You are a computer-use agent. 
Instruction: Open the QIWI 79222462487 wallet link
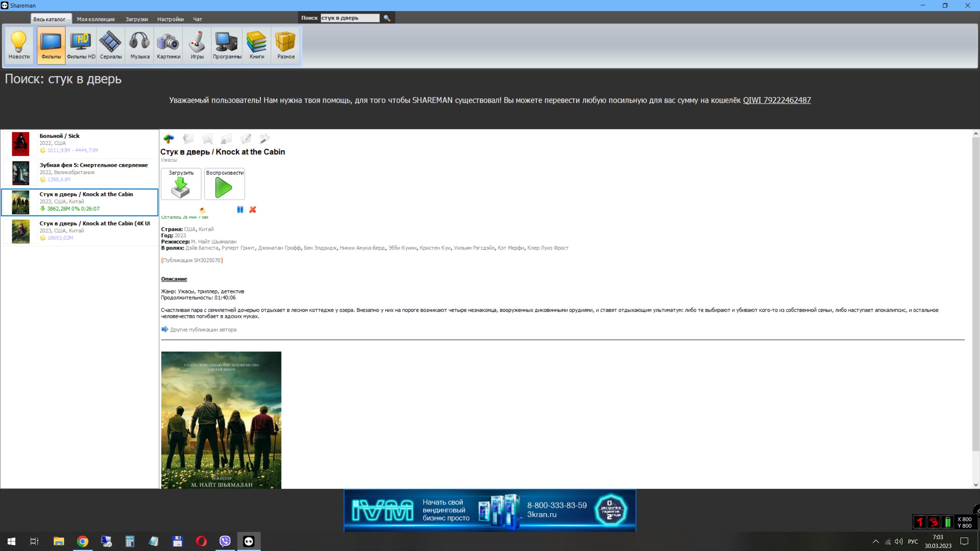[x=777, y=100]
